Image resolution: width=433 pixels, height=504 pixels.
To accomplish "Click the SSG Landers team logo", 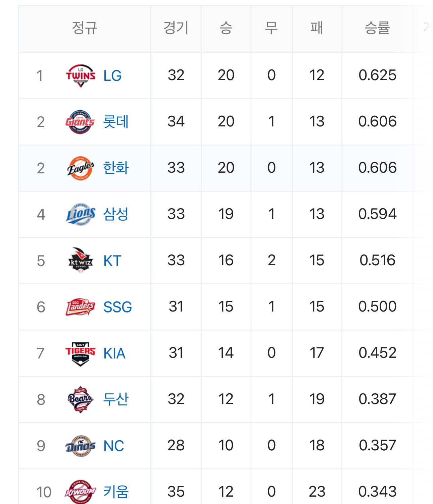I will coord(80,307).
